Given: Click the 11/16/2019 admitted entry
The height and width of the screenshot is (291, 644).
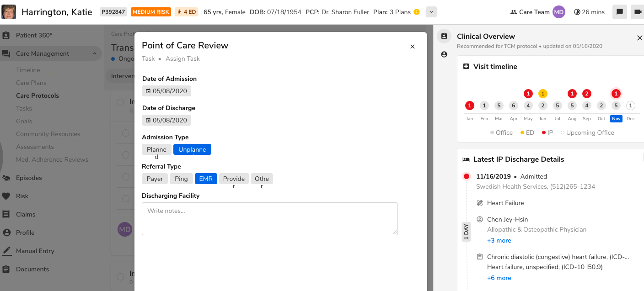Looking at the screenshot, I should point(511,176).
